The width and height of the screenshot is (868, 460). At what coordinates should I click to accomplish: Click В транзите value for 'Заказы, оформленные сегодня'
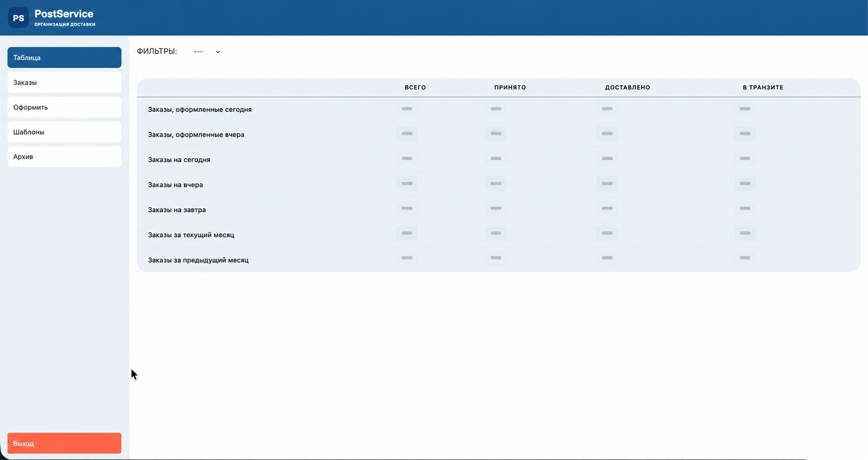coord(745,109)
